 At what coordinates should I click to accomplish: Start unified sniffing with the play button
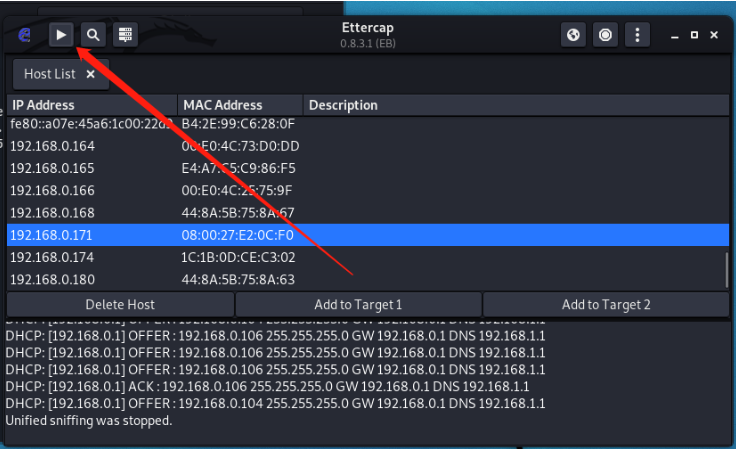pos(61,35)
